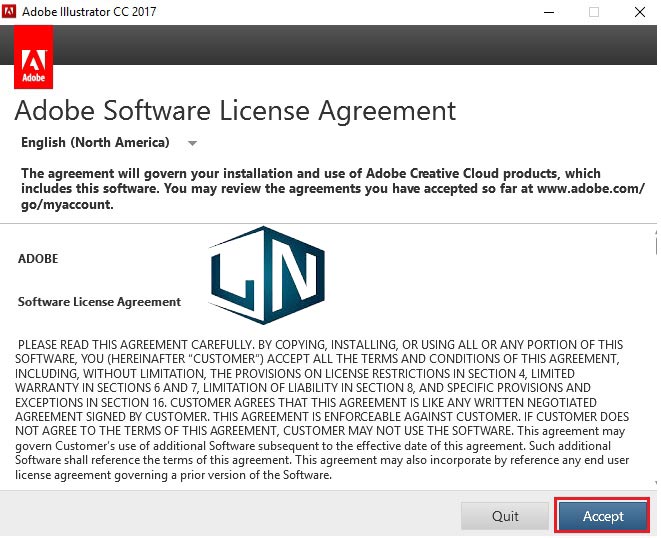
Task: Click the 'Adobe Software License Agreement' main heading
Action: pos(235,109)
